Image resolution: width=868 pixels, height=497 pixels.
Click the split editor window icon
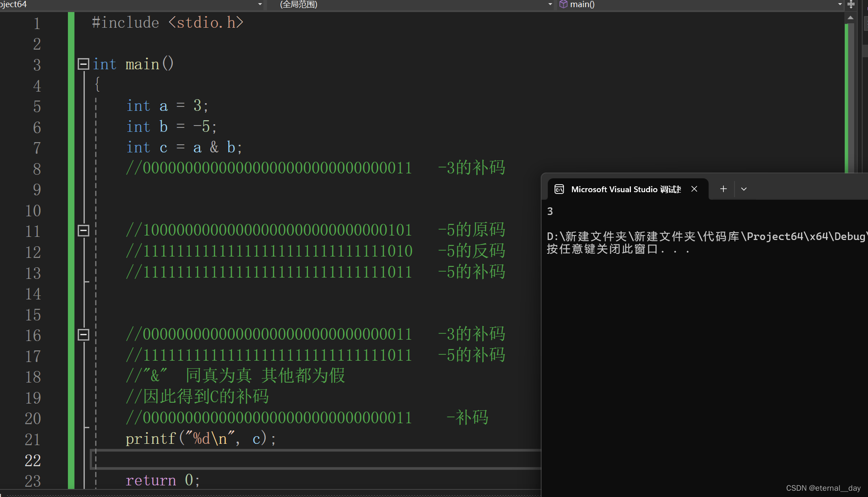click(851, 4)
